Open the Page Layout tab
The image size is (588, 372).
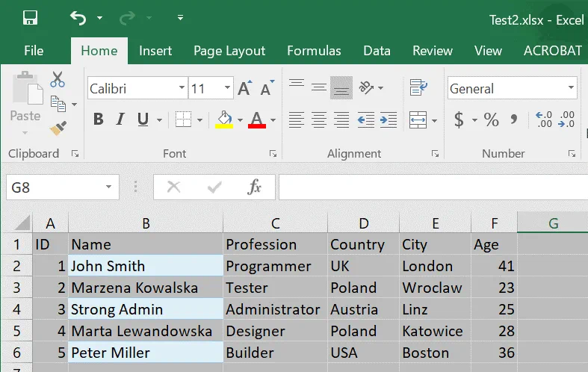(x=229, y=51)
